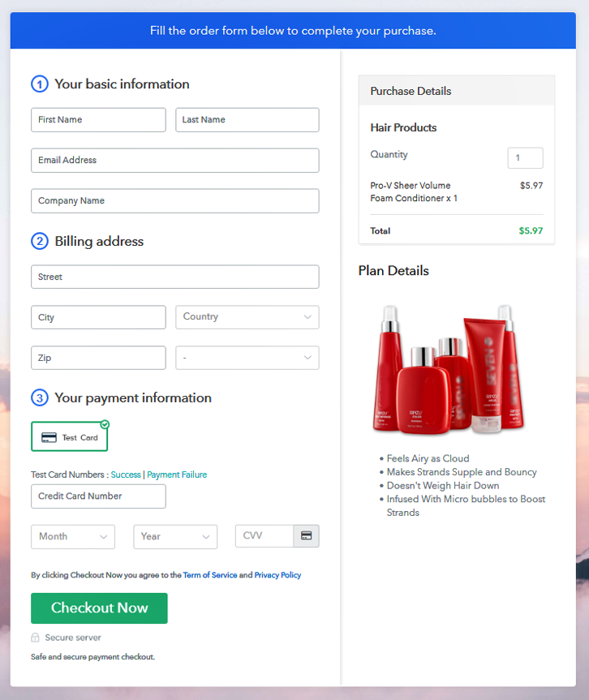The width and height of the screenshot is (589, 700).
Task: Select the Test Card payment method
Action: click(70, 437)
